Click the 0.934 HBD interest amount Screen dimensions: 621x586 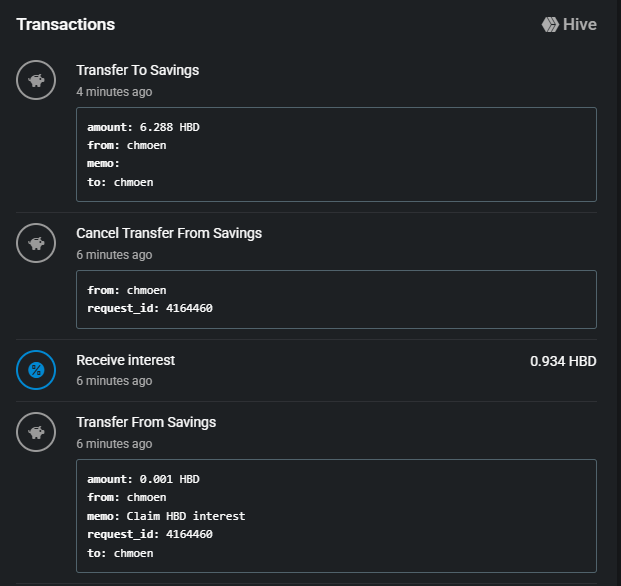[563, 361]
